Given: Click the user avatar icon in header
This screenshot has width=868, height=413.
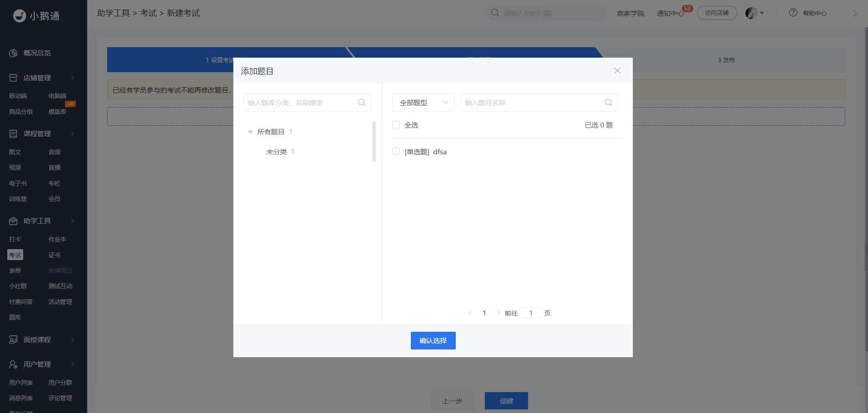Looking at the screenshot, I should click(x=751, y=13).
